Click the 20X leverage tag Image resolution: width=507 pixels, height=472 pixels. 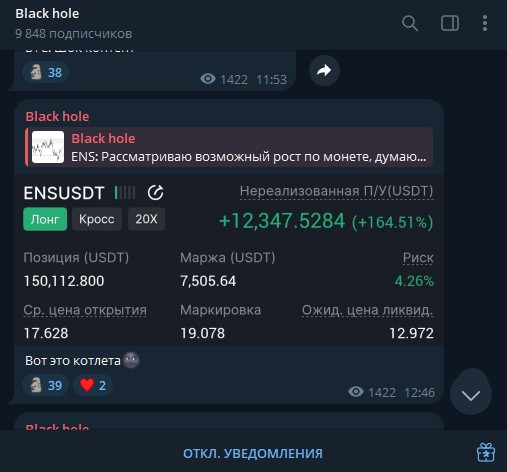pos(146,219)
